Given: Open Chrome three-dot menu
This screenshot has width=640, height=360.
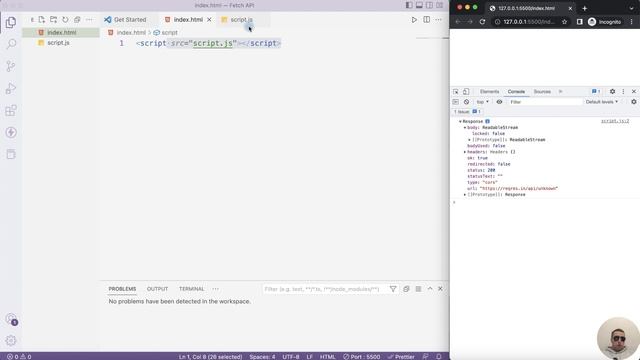Looking at the screenshot, I should click(632, 22).
